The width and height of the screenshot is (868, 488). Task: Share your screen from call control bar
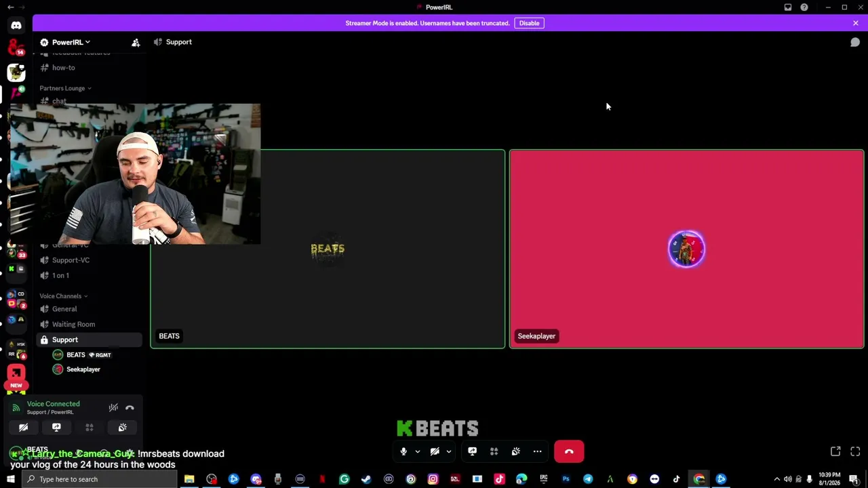[x=472, y=451]
